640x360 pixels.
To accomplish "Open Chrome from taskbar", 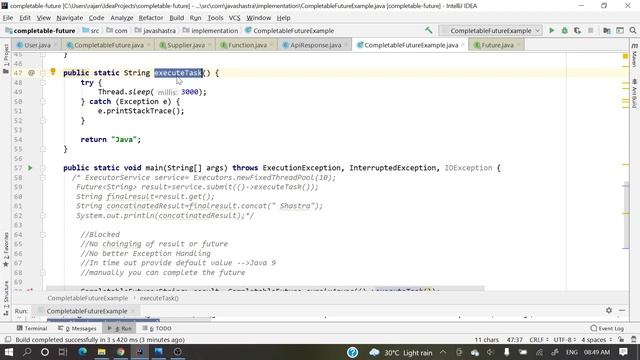I will [120, 352].
